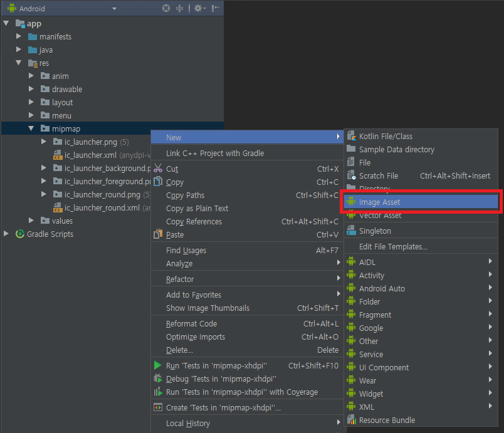The image size is (504, 433).
Task: Click the hide panel icon
Action: click(x=215, y=8)
